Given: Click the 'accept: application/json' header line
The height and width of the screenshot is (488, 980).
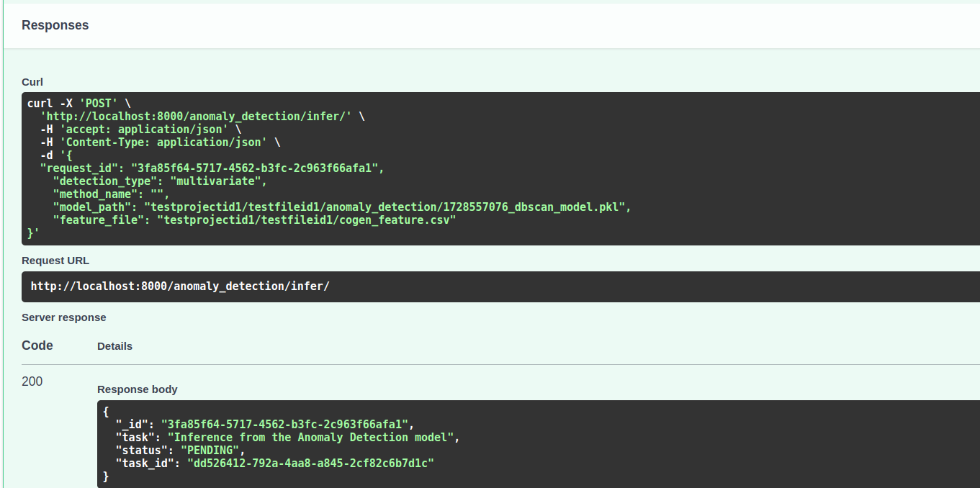Looking at the screenshot, I should pos(140,130).
